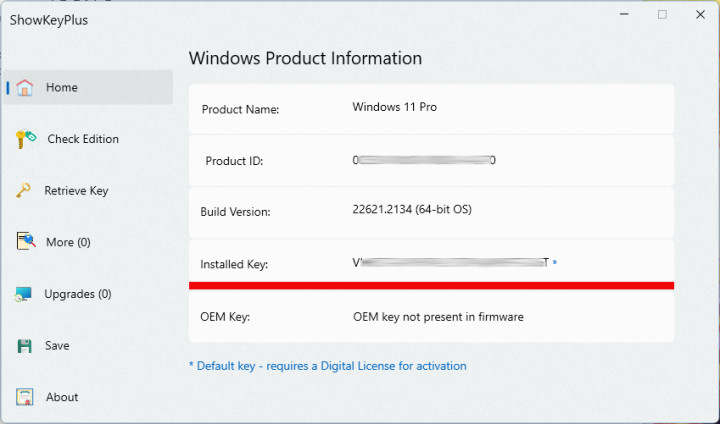Click the blurred Installed Key value

(451, 263)
